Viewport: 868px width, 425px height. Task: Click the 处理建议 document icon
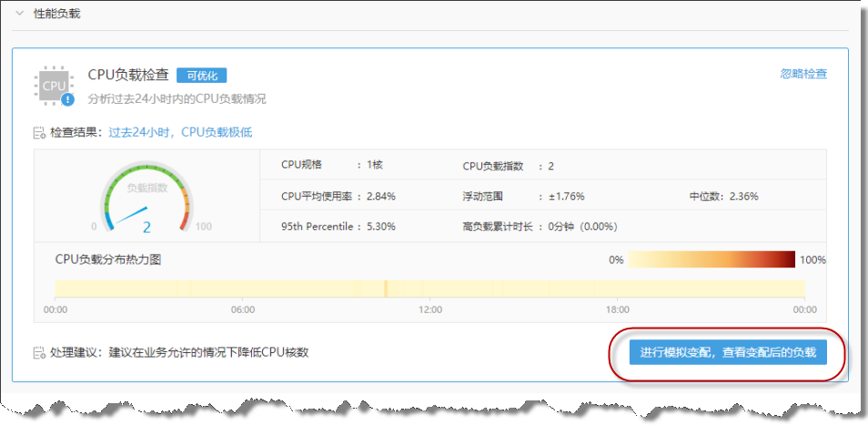tap(39, 353)
